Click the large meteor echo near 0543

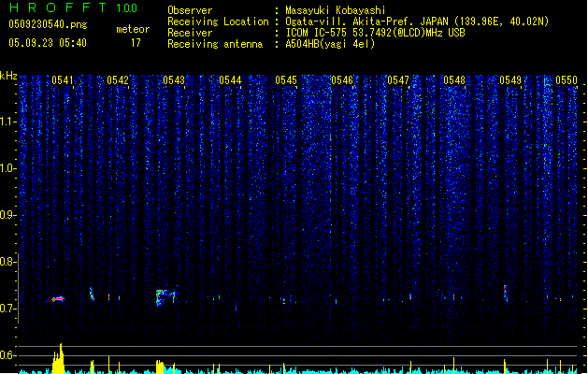point(165,297)
